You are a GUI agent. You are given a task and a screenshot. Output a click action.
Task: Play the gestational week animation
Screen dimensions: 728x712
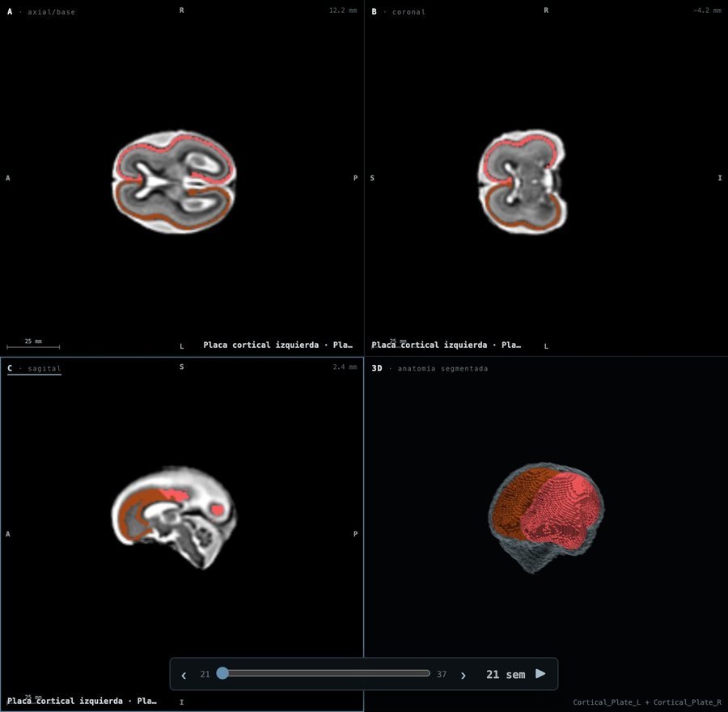coord(540,674)
